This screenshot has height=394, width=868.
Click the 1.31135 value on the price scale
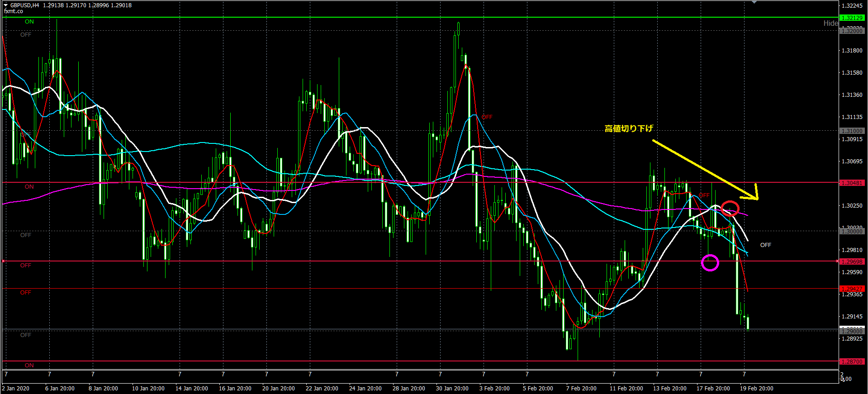click(852, 117)
